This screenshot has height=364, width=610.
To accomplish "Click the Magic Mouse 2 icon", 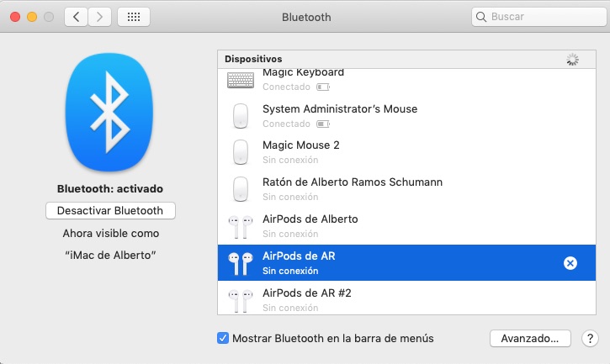I will 241,152.
